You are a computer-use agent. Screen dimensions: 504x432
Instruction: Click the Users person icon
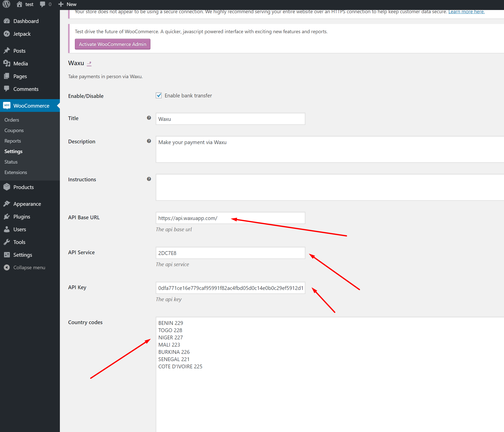(x=7, y=229)
